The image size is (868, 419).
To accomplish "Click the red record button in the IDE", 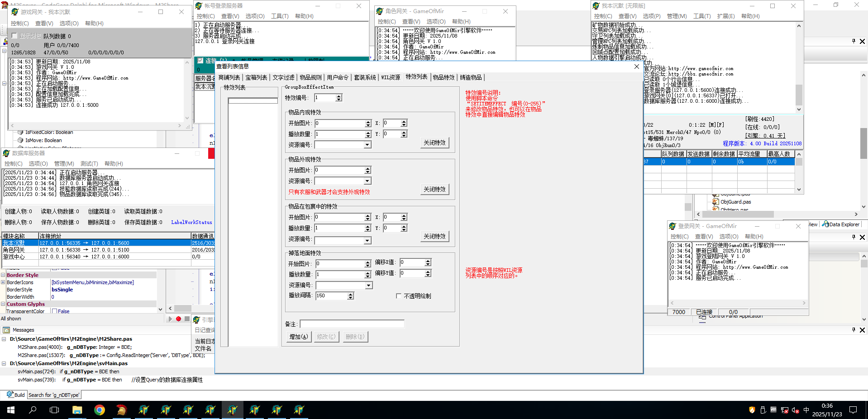I will point(178,319).
